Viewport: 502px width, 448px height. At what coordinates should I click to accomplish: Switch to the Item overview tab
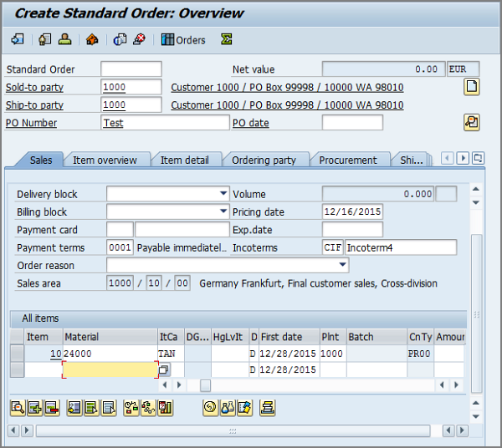coord(105,160)
